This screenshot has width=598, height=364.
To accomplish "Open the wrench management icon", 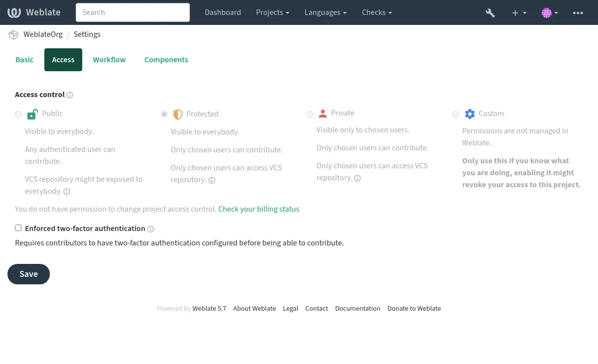I will (490, 13).
